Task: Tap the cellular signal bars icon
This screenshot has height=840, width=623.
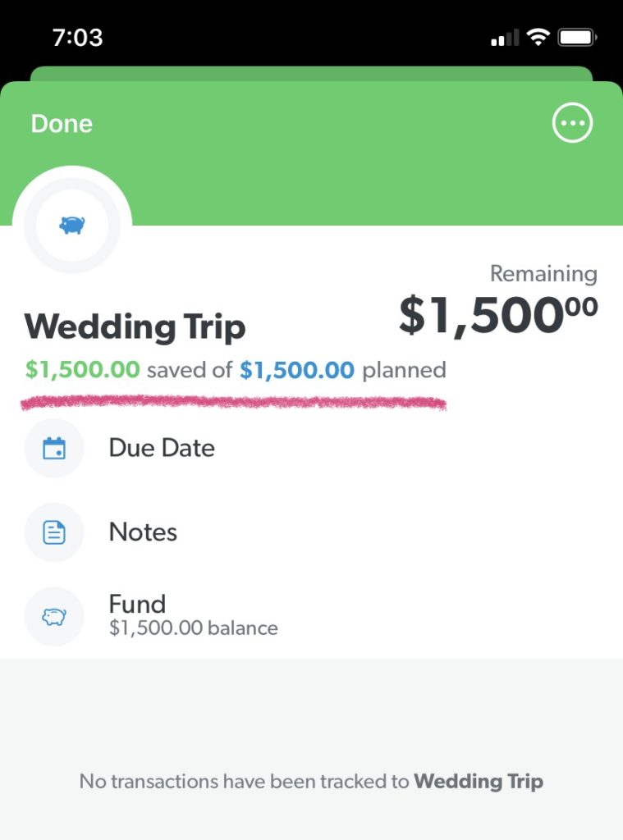Action: click(505, 38)
